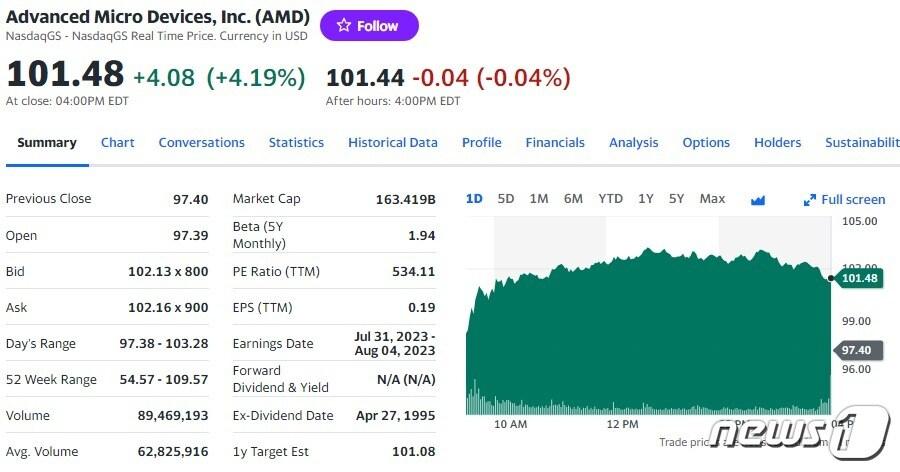Viewport: 900px width, 472px height.
Task: Click the star icon in Follow button
Action: (343, 26)
